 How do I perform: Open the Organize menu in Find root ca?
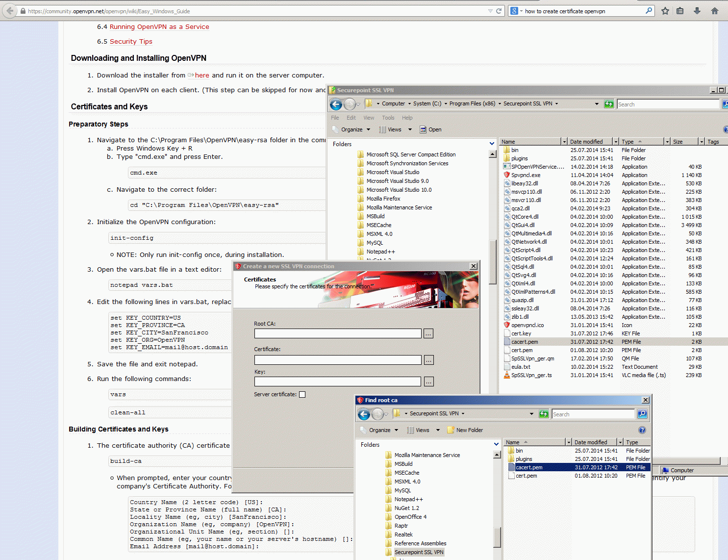(x=380, y=430)
